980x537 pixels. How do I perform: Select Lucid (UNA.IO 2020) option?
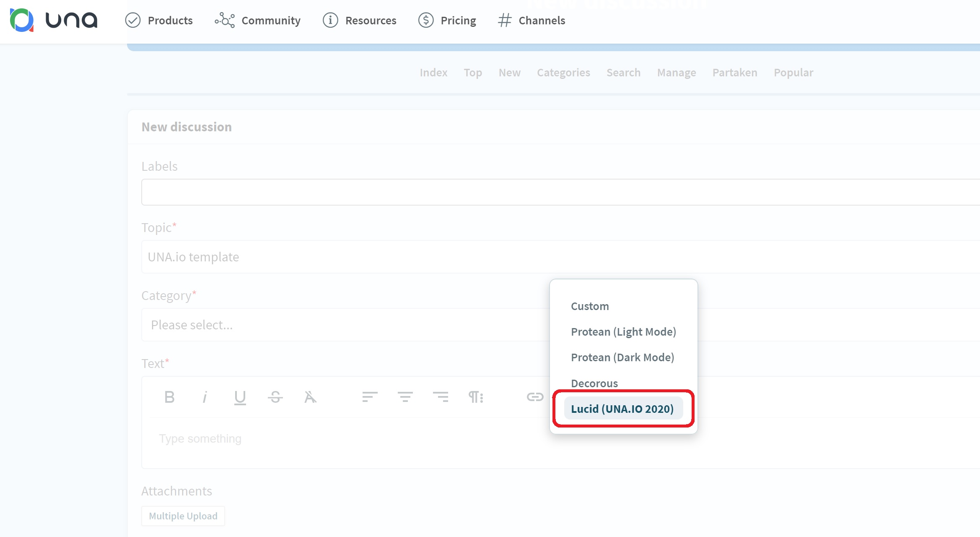(622, 409)
